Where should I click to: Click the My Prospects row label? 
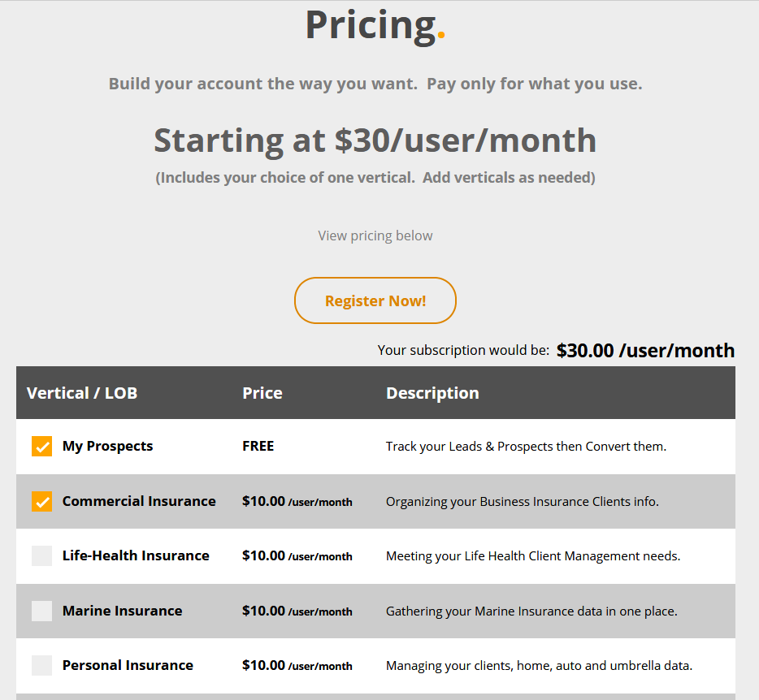pyautogui.click(x=107, y=446)
